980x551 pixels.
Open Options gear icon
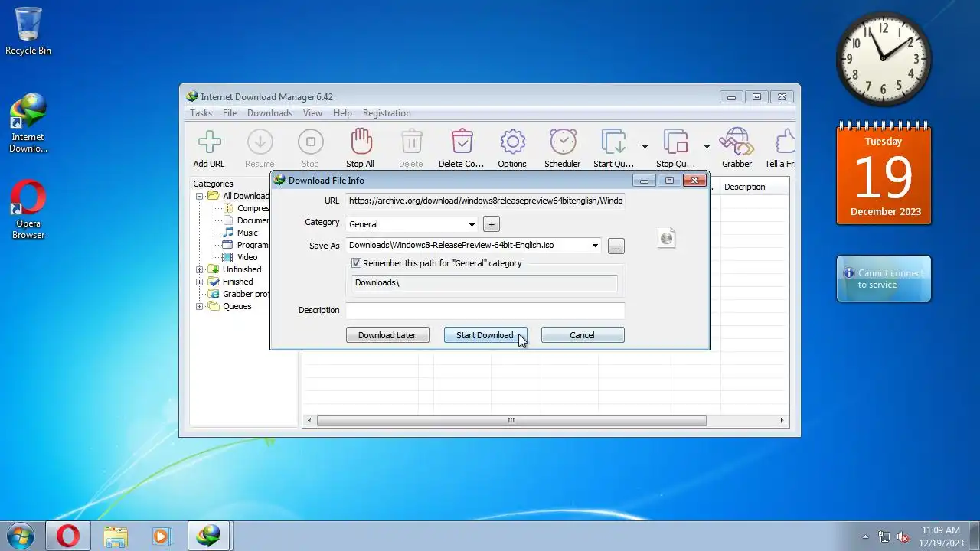coord(512,142)
